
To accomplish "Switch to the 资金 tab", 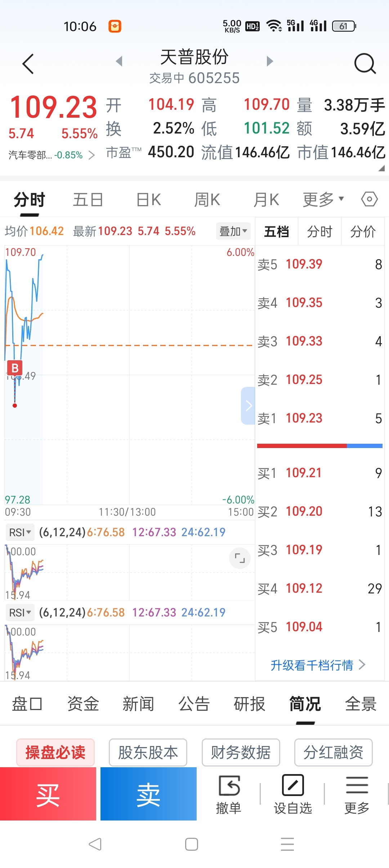I will coord(83,704).
